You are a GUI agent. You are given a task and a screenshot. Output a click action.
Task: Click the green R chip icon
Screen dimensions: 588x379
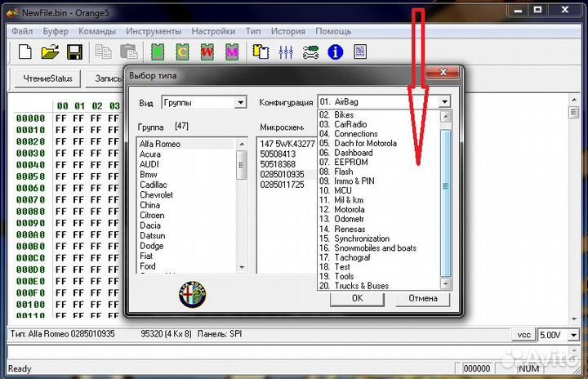tap(158, 52)
